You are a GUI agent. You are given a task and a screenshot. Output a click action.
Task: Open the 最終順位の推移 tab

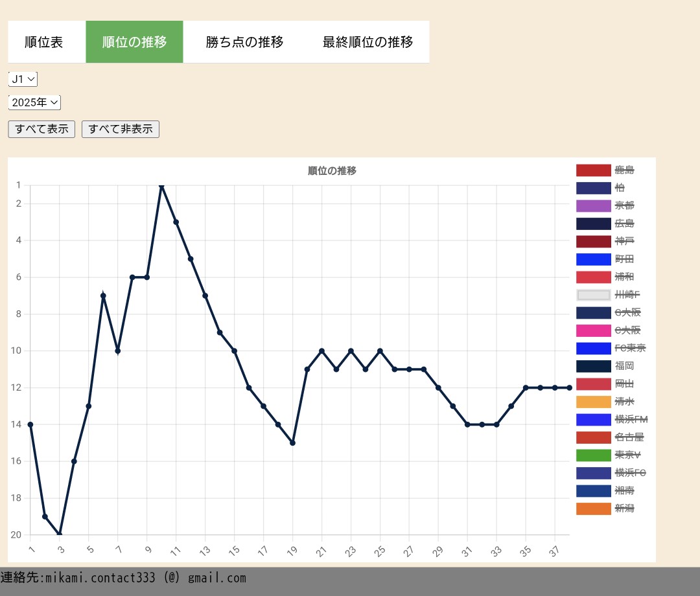click(x=367, y=42)
